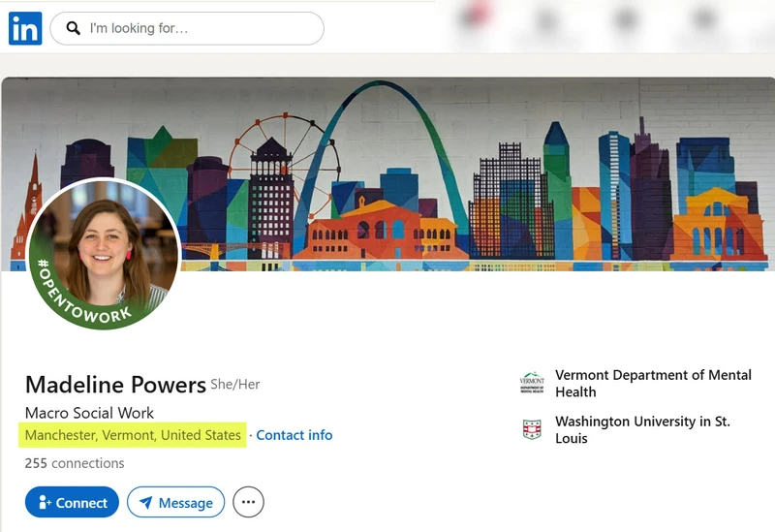This screenshot has width=775, height=532.
Task: Click the She/Her pronouns text
Action: point(235,385)
